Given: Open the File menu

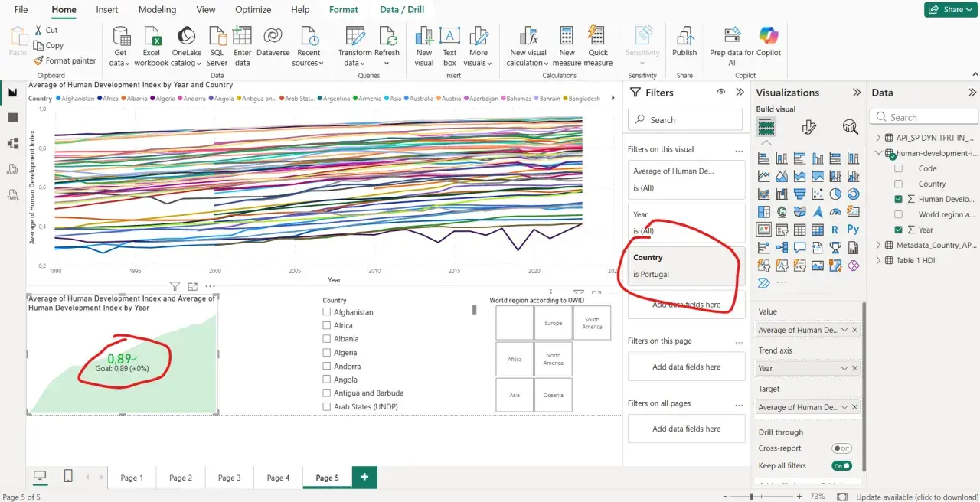Looking at the screenshot, I should tap(21, 10).
